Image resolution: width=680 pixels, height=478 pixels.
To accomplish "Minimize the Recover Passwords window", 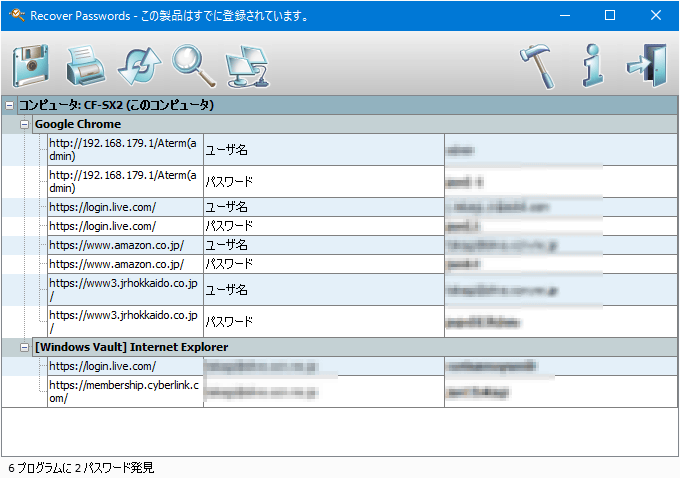I will [x=565, y=16].
